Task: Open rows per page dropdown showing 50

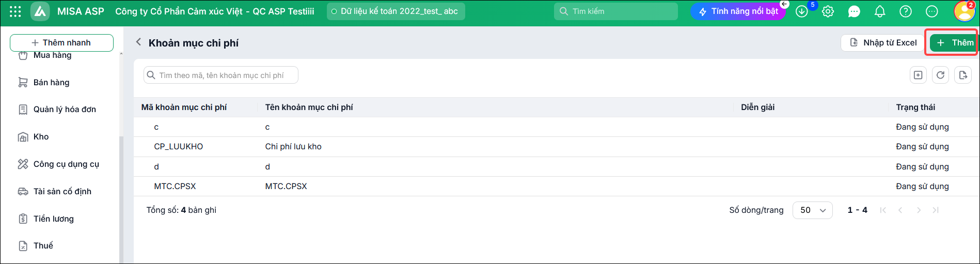Action: click(813, 210)
